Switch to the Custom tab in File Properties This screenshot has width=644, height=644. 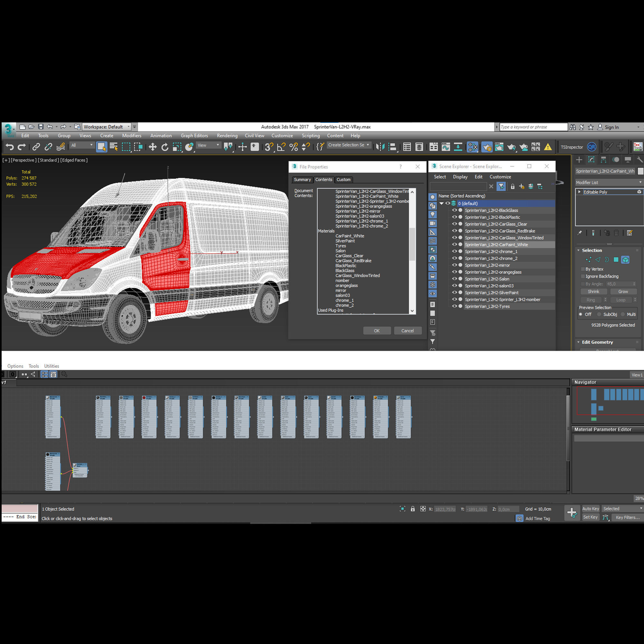[343, 180]
